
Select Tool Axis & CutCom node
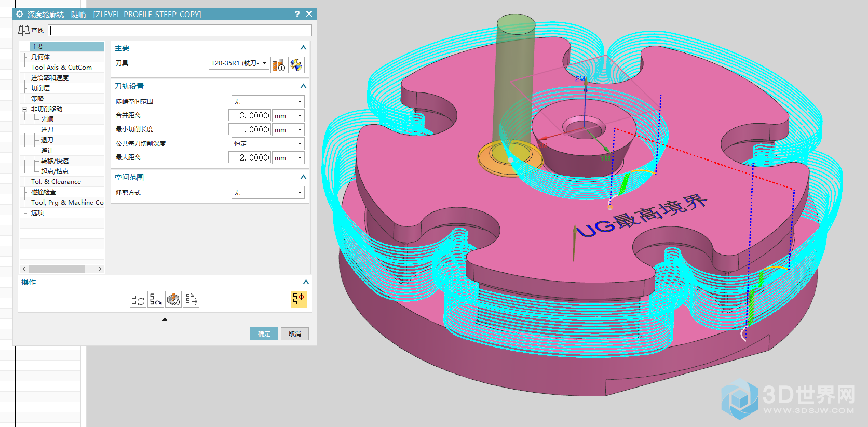[61, 68]
